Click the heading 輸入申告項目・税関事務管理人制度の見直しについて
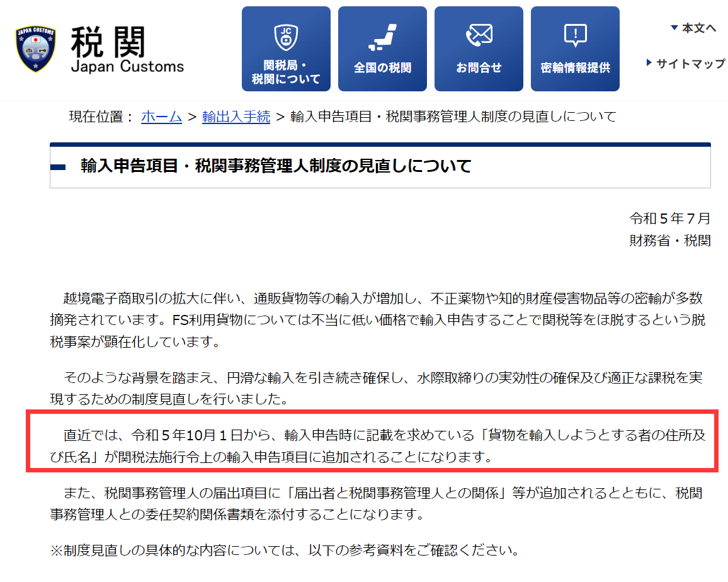 click(x=276, y=166)
